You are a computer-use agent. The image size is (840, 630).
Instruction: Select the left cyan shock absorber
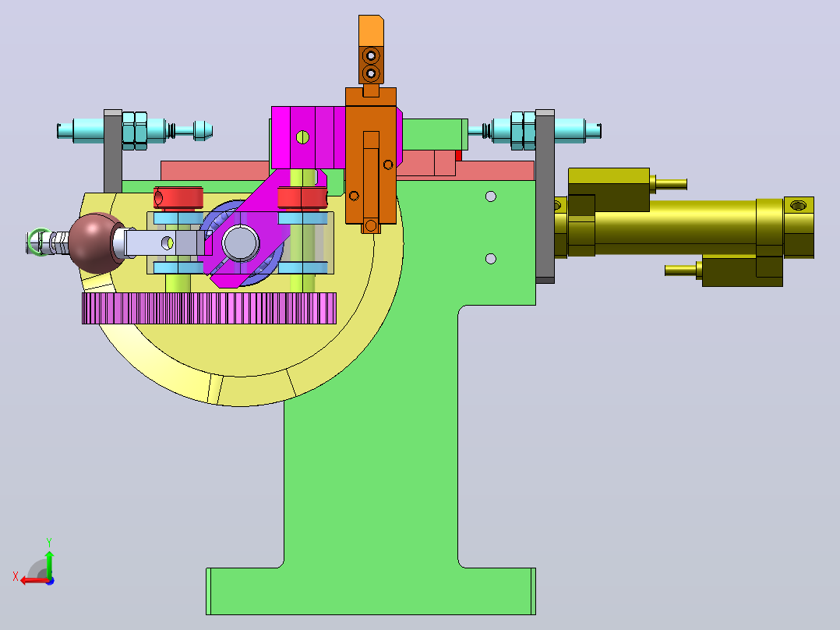coord(135,130)
